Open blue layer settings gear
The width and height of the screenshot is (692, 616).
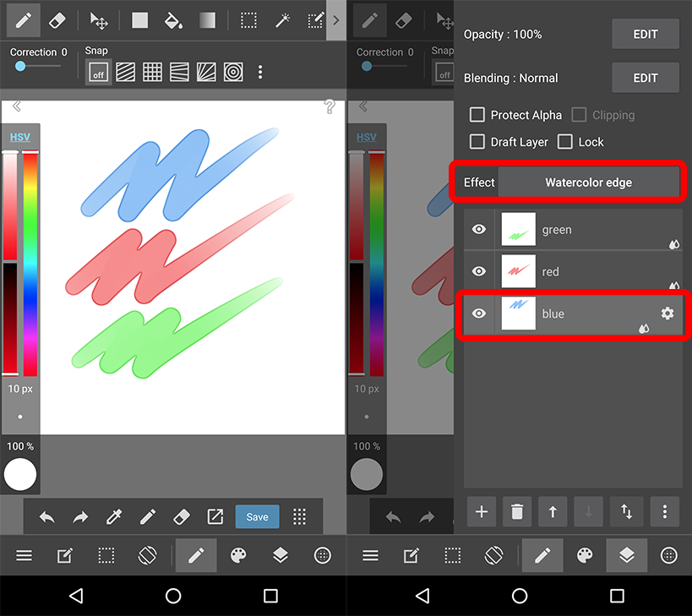667,313
